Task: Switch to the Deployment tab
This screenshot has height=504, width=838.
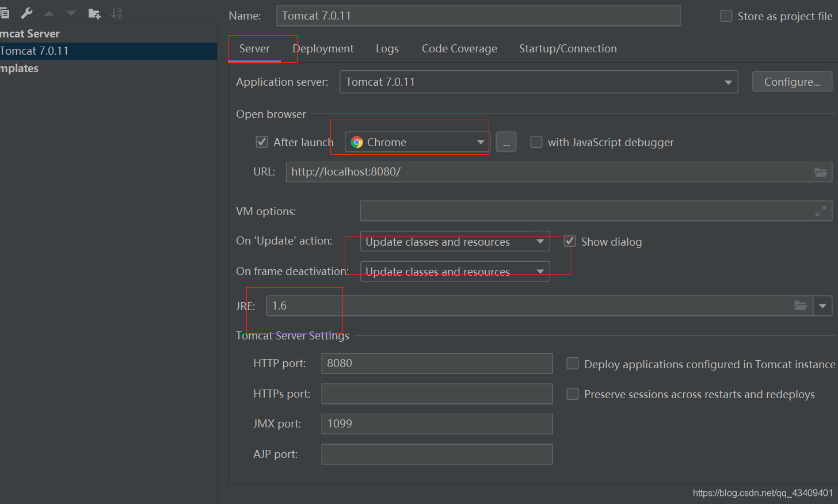Action: pyautogui.click(x=323, y=49)
